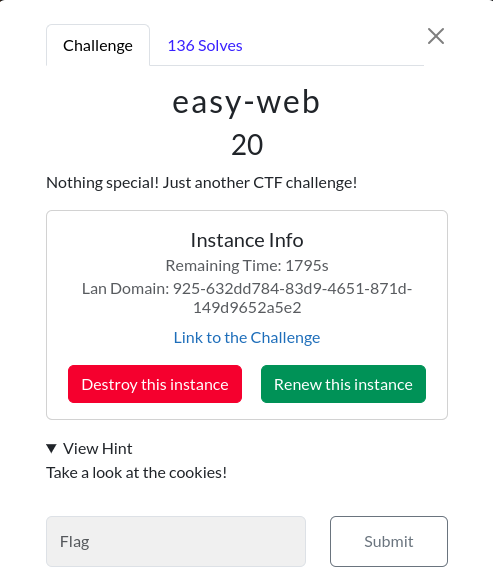This screenshot has height=586, width=493.
Task: Click the Take a look at the cookies hint
Action: (136, 473)
